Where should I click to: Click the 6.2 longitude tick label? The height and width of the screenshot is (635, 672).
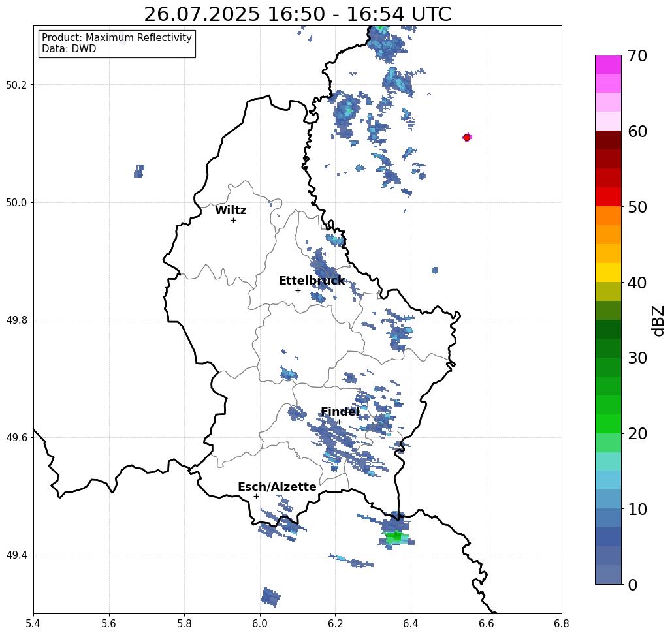pyautogui.click(x=335, y=623)
